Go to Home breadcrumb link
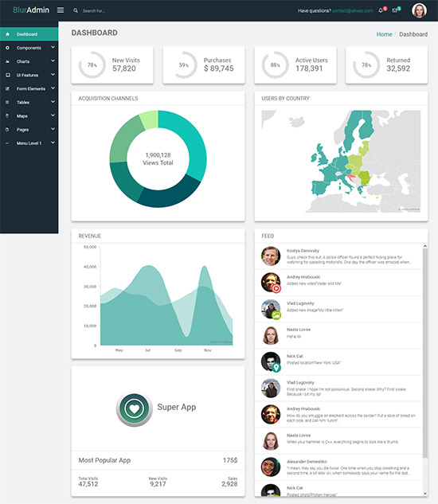The width and height of the screenshot is (438, 504). pyautogui.click(x=385, y=34)
